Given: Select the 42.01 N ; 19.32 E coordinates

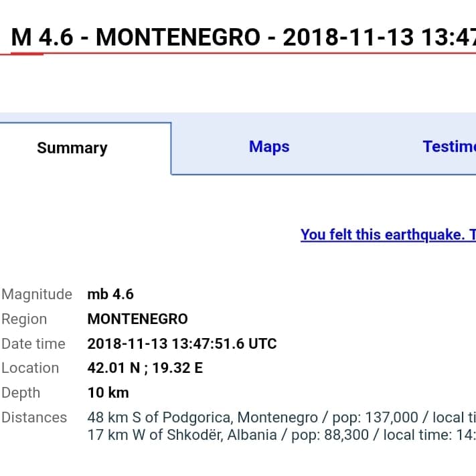Looking at the screenshot, I should pos(145,368).
